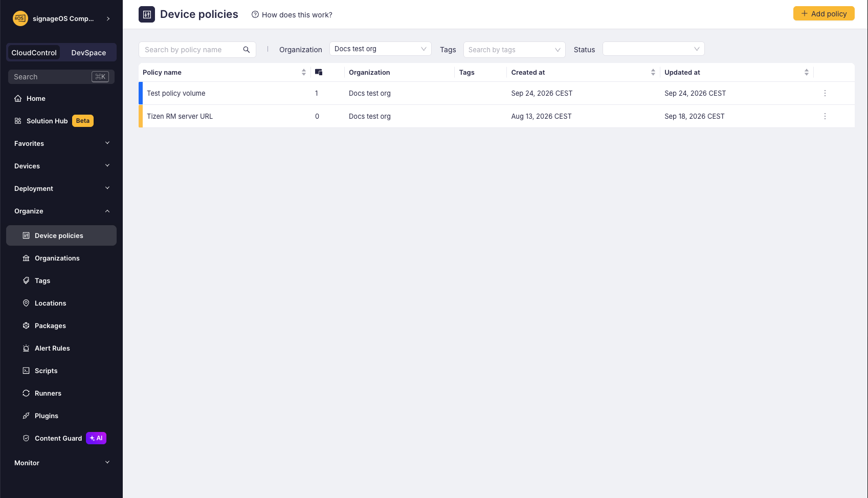Open Solution Hub Beta page
868x498 pixels.
tap(61, 121)
